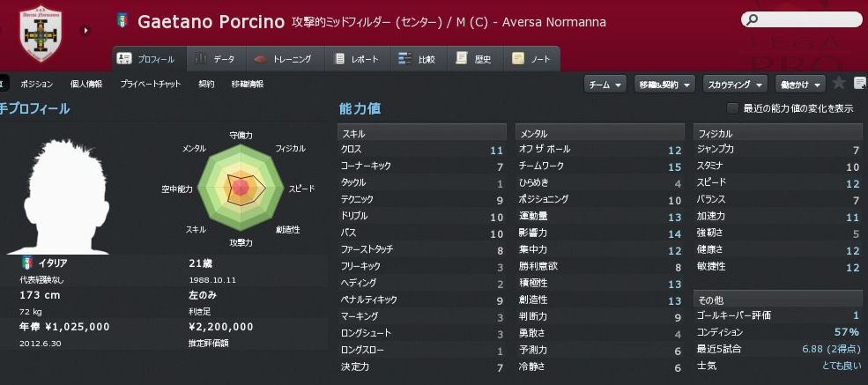Click the 歴史 history tab icon
The width and height of the screenshot is (868, 385).
462,59
